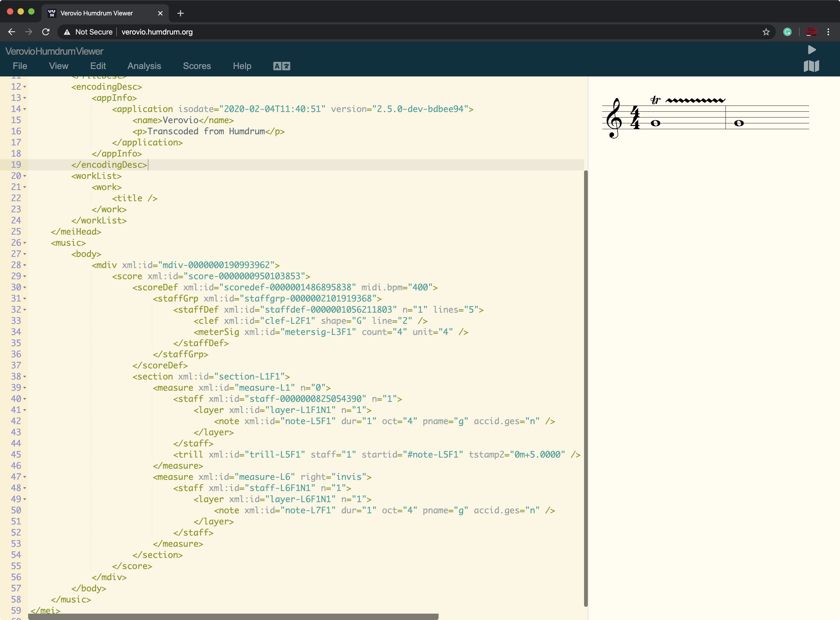This screenshot has height=620, width=840.
Task: Click the Grammarly extension icon in the browser
Action: pyautogui.click(x=787, y=32)
